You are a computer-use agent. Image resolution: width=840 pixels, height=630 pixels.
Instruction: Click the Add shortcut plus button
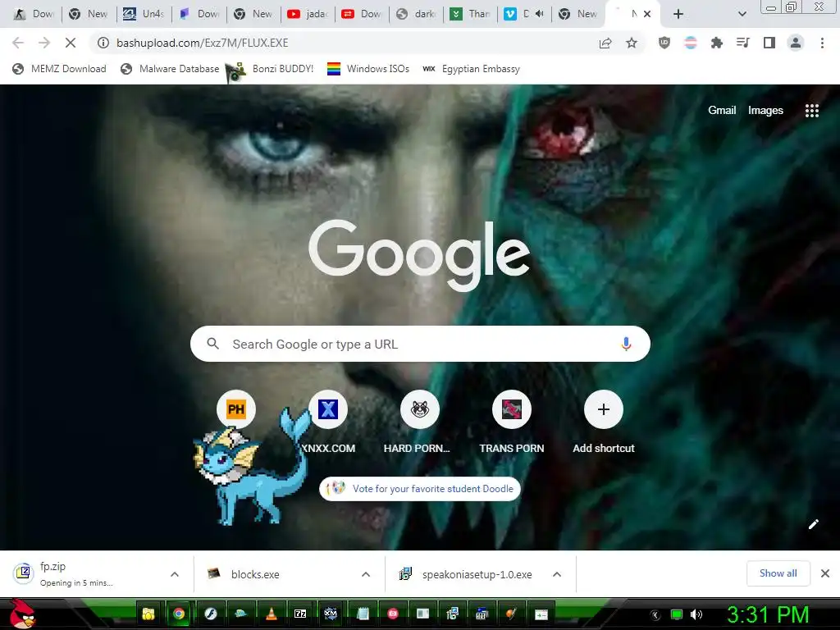[604, 409]
